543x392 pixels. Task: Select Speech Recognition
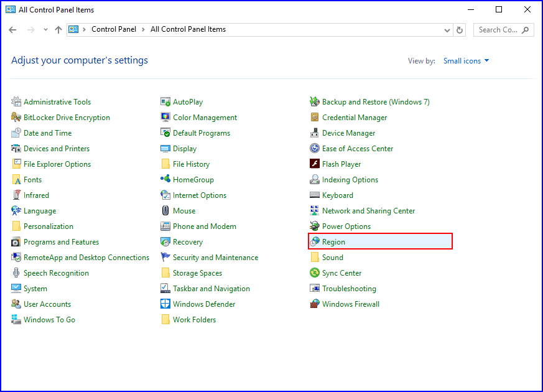[x=55, y=273]
